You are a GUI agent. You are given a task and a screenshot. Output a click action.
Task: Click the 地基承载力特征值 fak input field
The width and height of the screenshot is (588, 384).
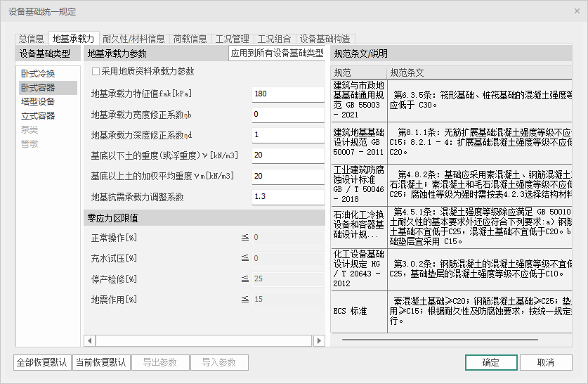pos(287,94)
